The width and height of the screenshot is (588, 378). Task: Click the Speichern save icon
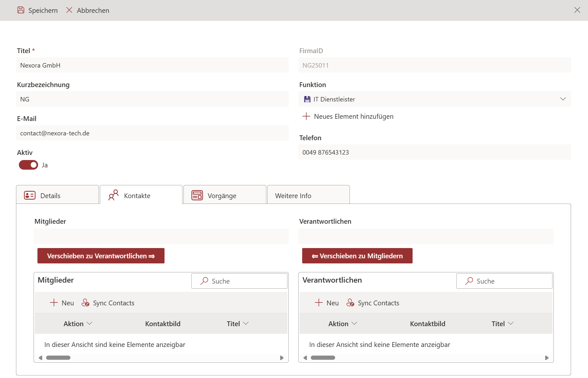click(x=21, y=10)
